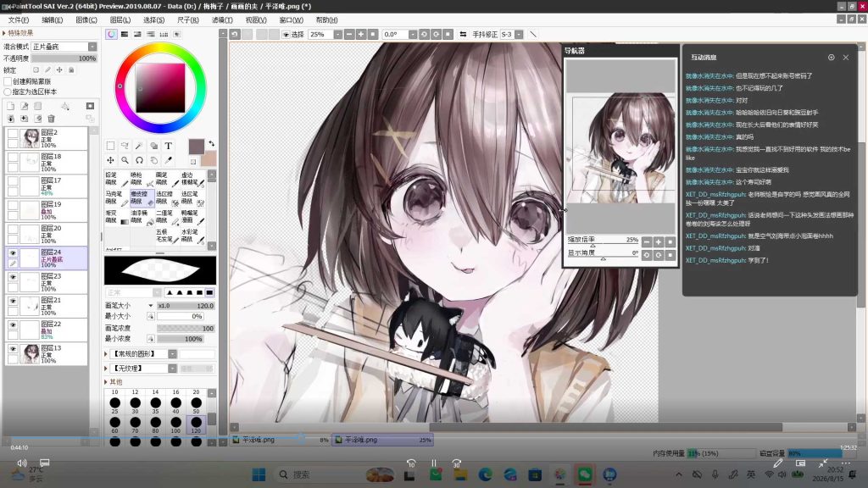This screenshot has height=488, width=868.
Task: Click the flip view horizontally icon
Action: point(463,34)
